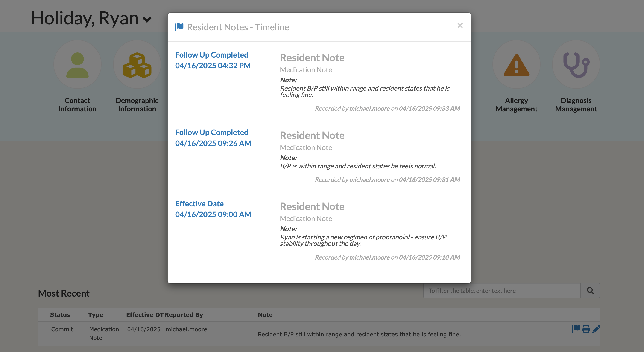Click the timeline flag icon in the table row
Screen dimensions: 644x352
[576, 329]
